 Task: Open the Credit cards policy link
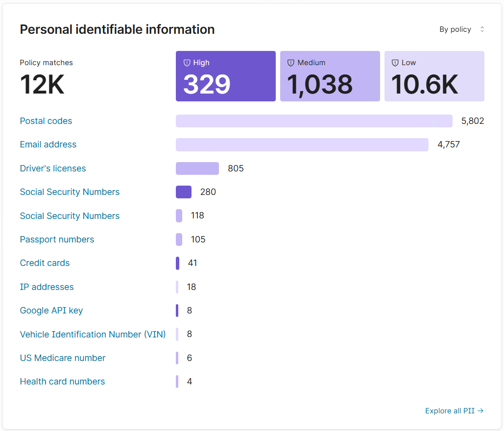coord(45,263)
